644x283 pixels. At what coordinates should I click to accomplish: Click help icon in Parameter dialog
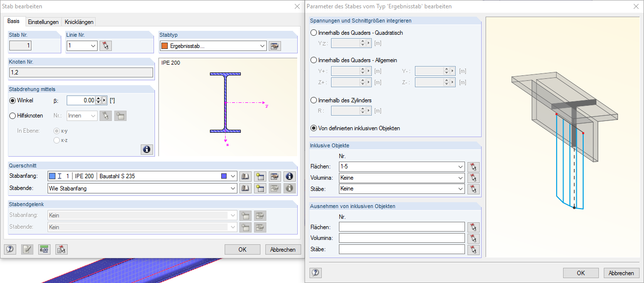click(316, 273)
